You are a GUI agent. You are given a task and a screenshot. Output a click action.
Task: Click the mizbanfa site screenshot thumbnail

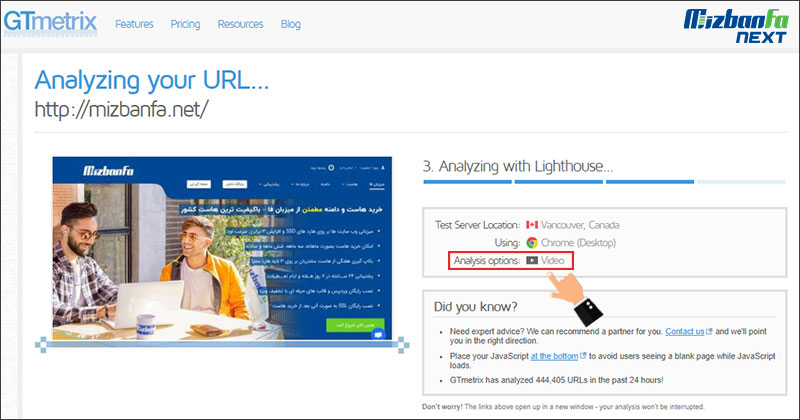pos(222,249)
